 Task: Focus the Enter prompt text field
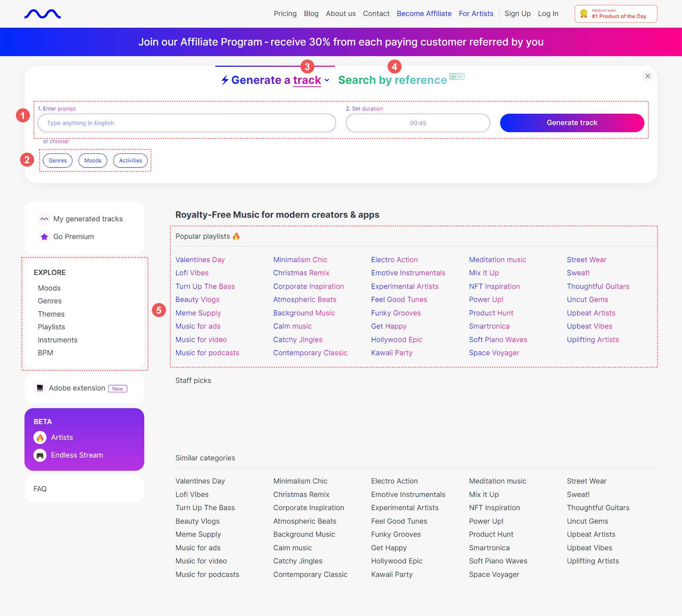186,123
